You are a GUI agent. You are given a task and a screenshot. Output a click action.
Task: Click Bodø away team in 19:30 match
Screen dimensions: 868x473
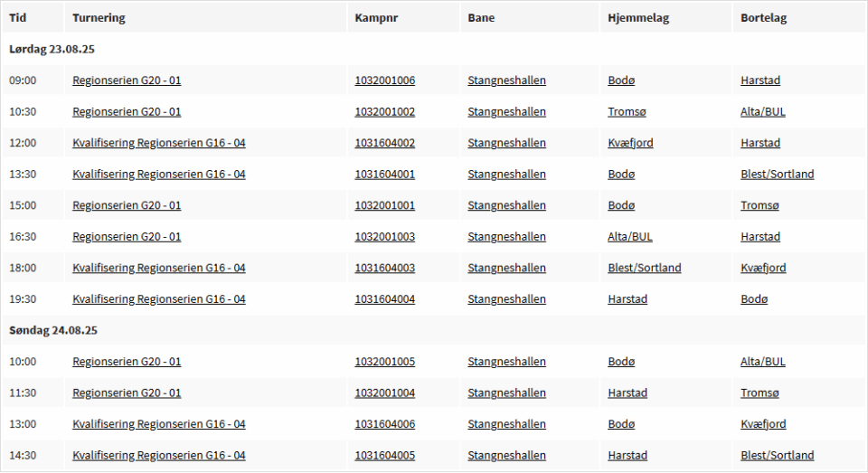753,299
